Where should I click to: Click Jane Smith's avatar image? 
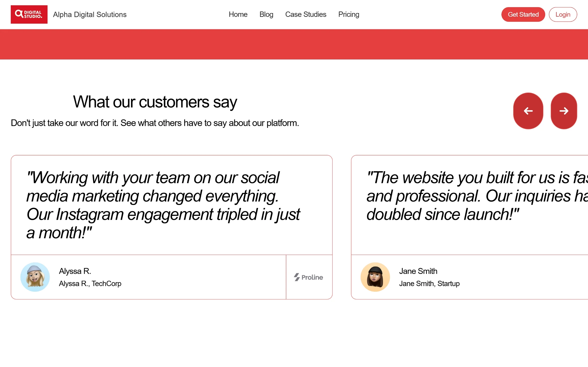point(375,277)
